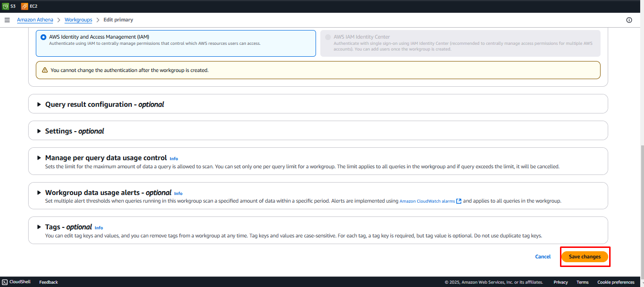Expand Manage per query data usage control

[x=39, y=158]
